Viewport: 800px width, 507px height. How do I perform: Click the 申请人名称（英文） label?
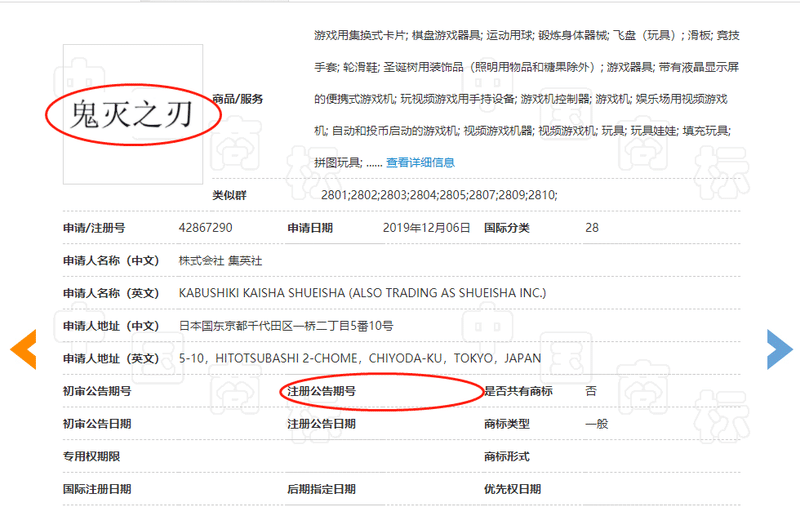111,293
